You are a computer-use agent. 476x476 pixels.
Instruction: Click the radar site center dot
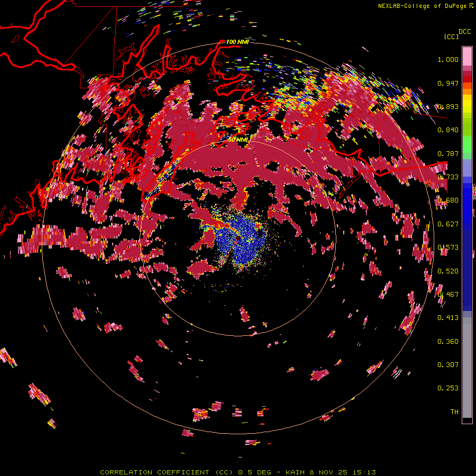point(238,239)
